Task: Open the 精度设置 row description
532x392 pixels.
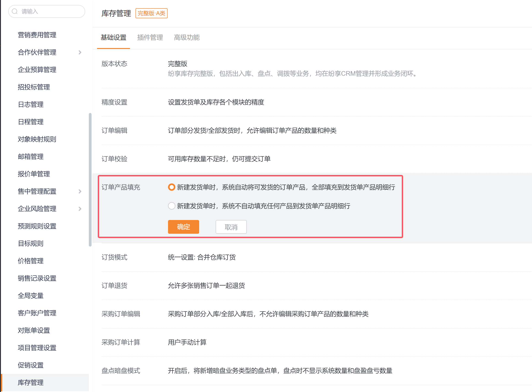Action: coord(216,102)
